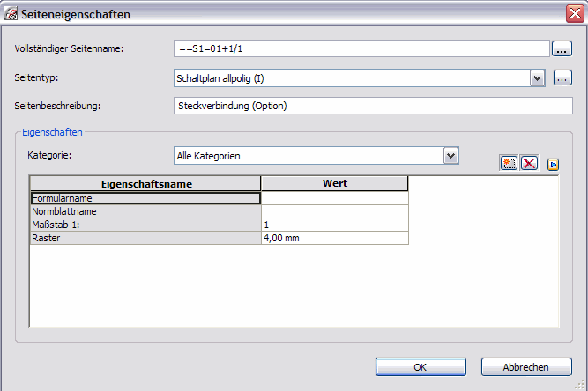Click the red X delete property icon
The width and height of the screenshot is (588, 391).
coord(529,163)
